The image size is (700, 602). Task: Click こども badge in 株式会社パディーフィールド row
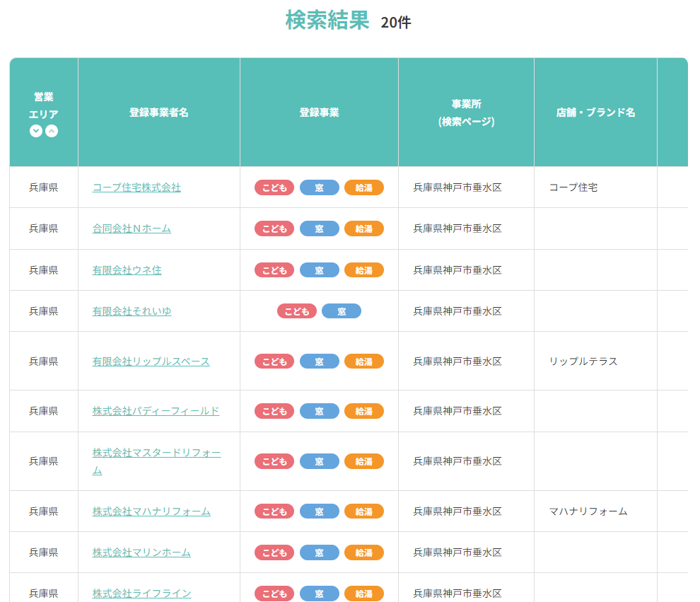274,411
